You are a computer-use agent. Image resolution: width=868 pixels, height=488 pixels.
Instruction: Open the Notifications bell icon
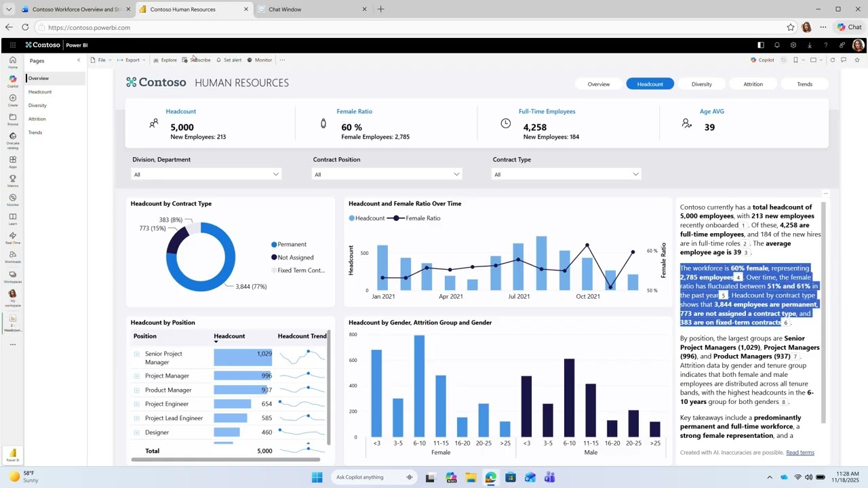click(x=776, y=45)
